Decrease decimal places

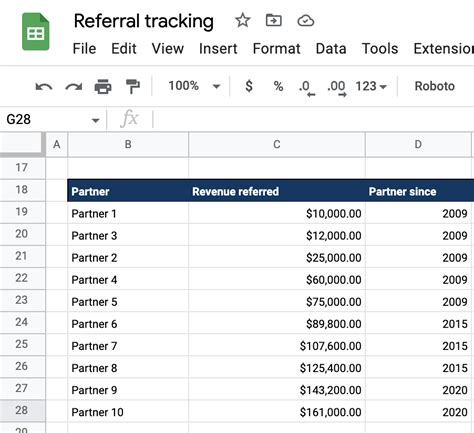307,88
